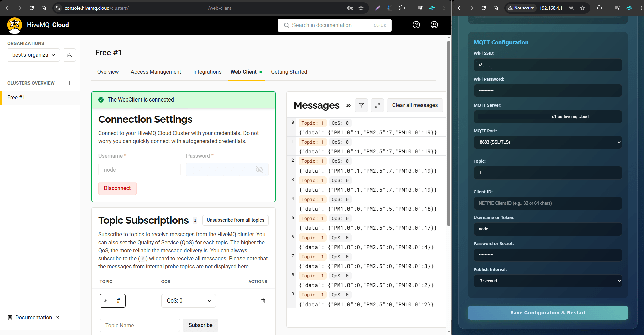
Task: Switch to Overview tab
Action: pyautogui.click(x=108, y=72)
